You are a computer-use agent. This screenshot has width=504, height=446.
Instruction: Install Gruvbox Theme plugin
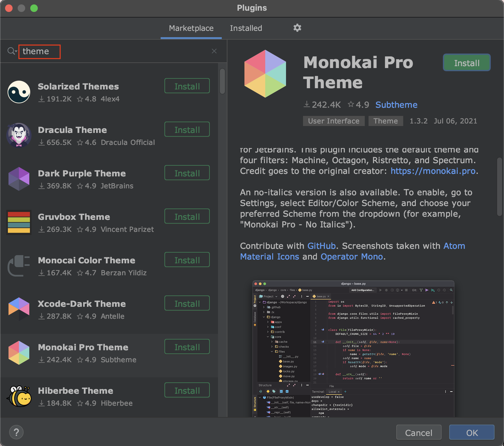[x=187, y=216]
